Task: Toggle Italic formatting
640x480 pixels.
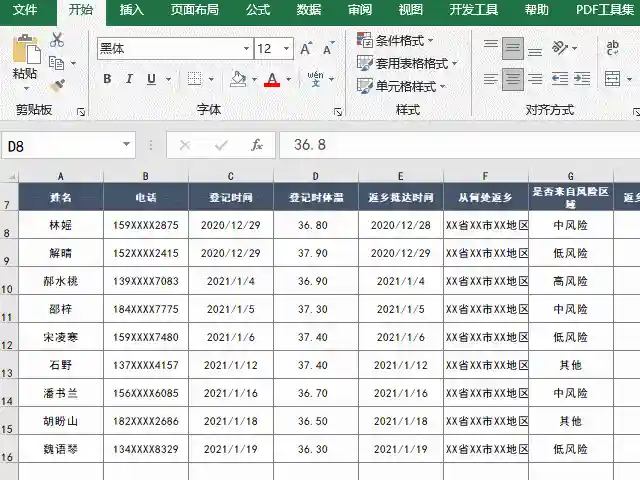Action: [x=129, y=79]
